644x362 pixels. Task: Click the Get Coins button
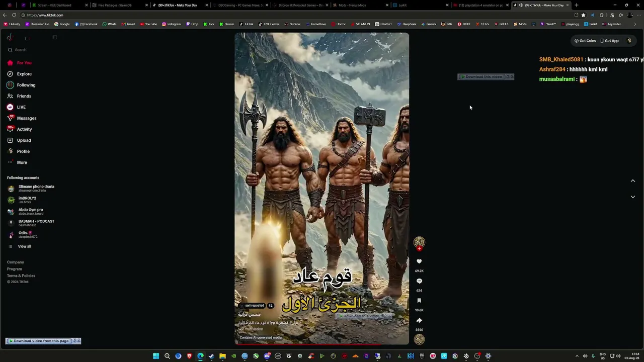click(x=585, y=41)
